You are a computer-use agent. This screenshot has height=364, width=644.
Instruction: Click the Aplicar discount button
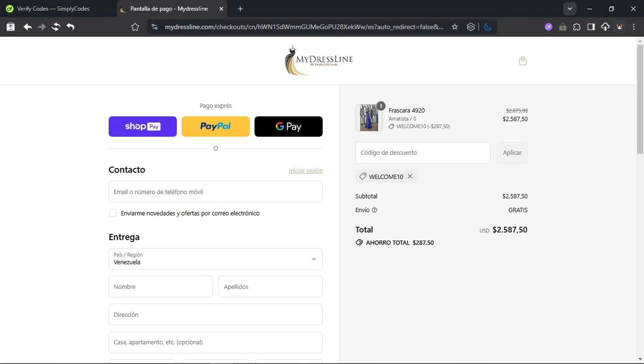(512, 153)
